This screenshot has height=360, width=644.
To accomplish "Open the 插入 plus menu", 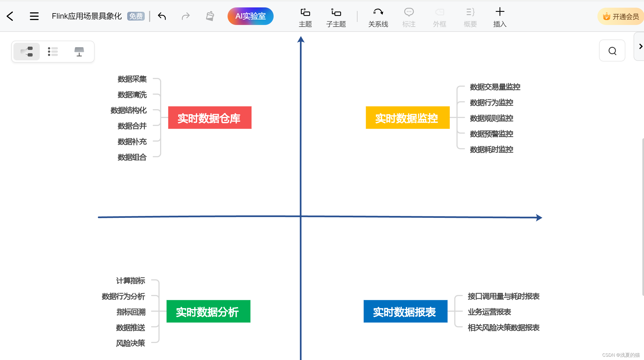I will [500, 18].
